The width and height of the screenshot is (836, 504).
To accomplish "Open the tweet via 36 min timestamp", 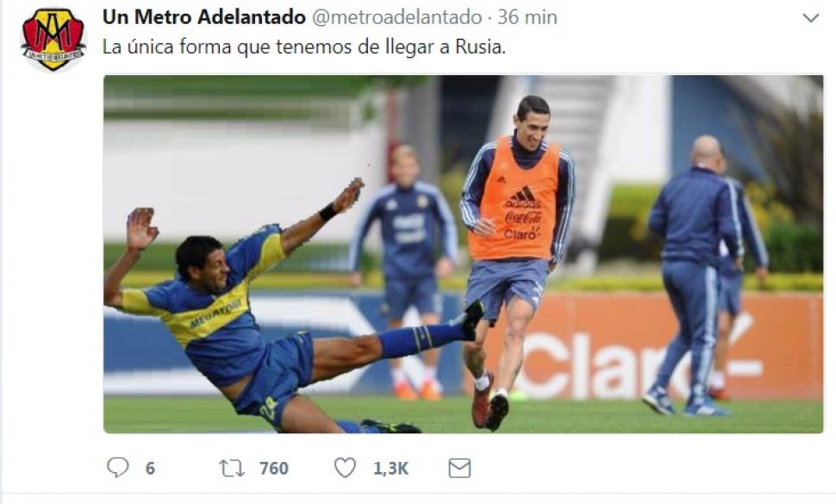I will (x=527, y=17).
